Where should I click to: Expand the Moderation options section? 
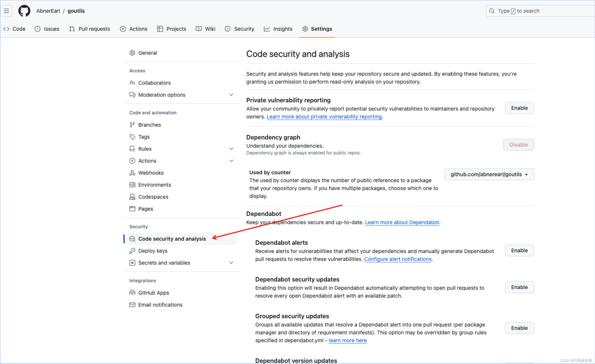click(231, 95)
